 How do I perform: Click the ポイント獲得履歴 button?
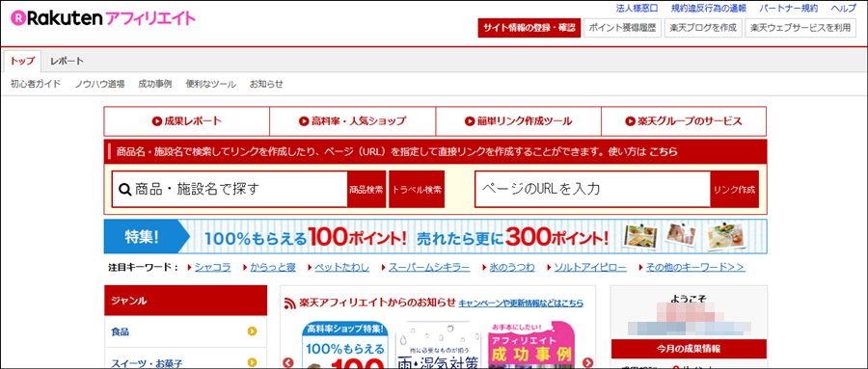[623, 28]
